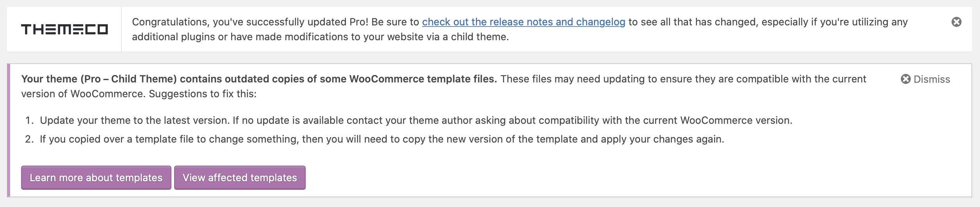This screenshot has height=207, width=980.
Task: Click the 'Pro – Child Theme' text
Action: click(x=129, y=79)
